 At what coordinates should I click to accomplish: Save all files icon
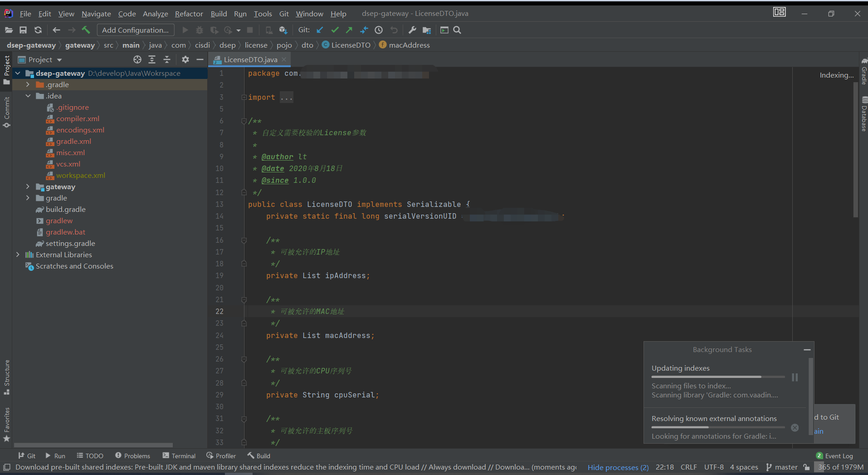click(x=23, y=30)
